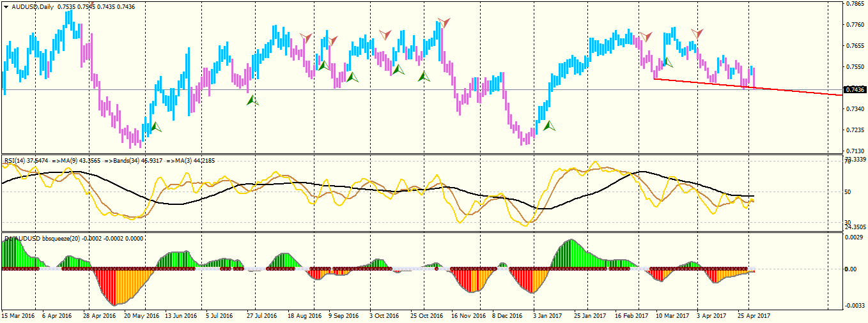Viewport: 868px width, 323px height.
Task: Select the green up arrow near 10 Mar 2017
Action: click(667, 62)
